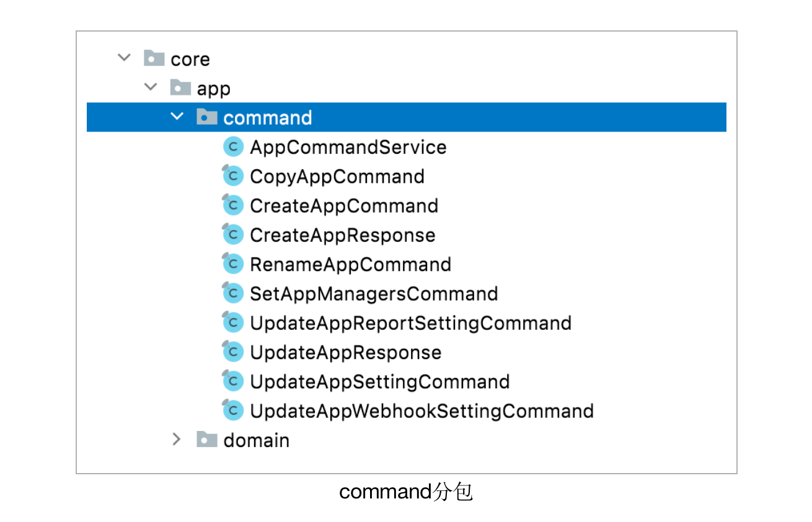Select UpdateAppSettingCommand in the tree
This screenshot has height=522, width=812.
[x=379, y=382]
